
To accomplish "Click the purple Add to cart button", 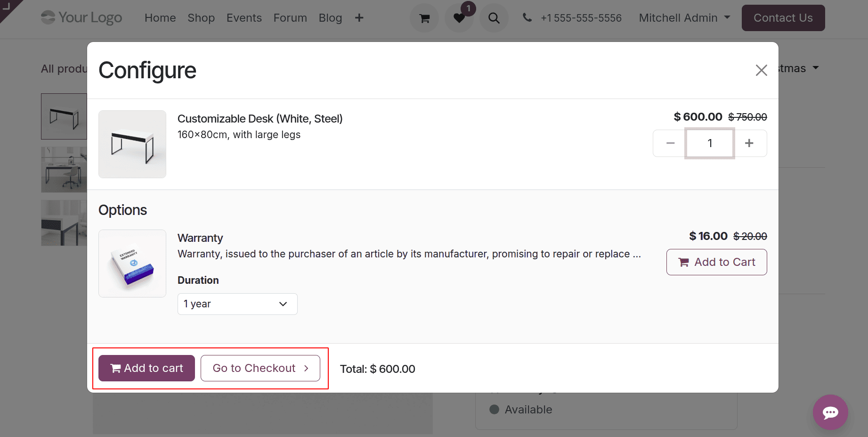I will [x=146, y=368].
